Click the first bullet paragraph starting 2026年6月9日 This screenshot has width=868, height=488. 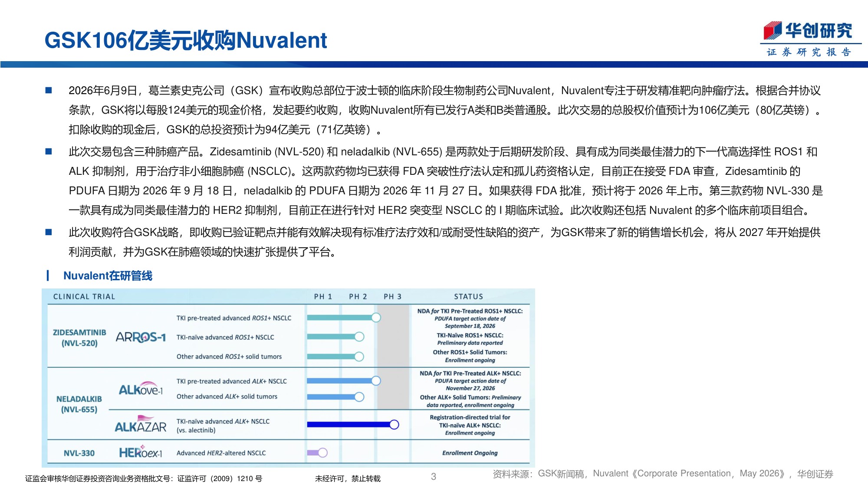(445, 110)
